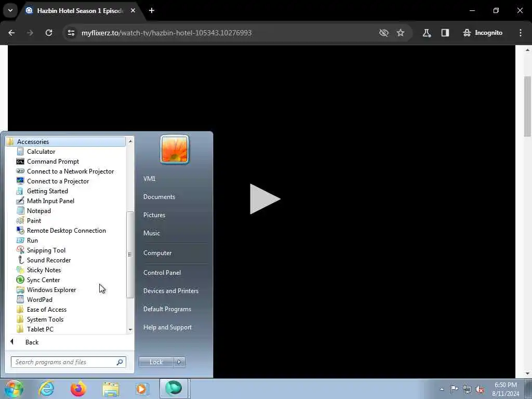Open Firefox from the taskbar
Viewport: 532px width, 399px height.
(78, 389)
